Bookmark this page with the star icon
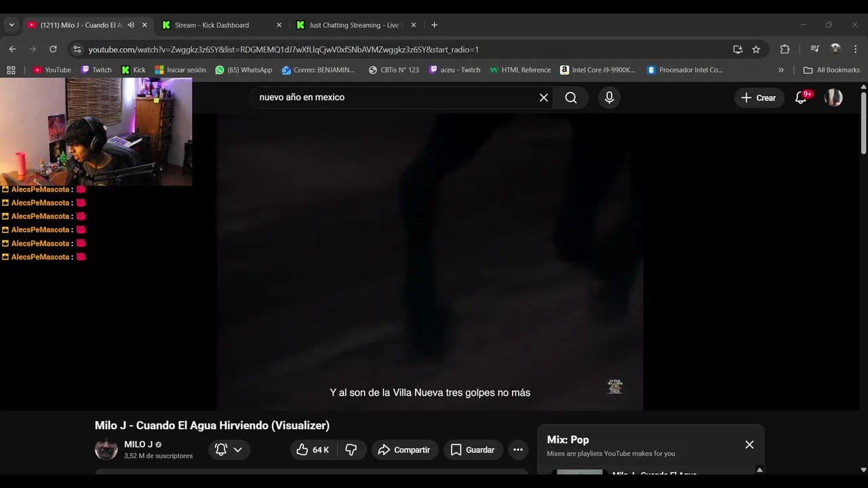Screen dimensions: 868x488 point(756,49)
